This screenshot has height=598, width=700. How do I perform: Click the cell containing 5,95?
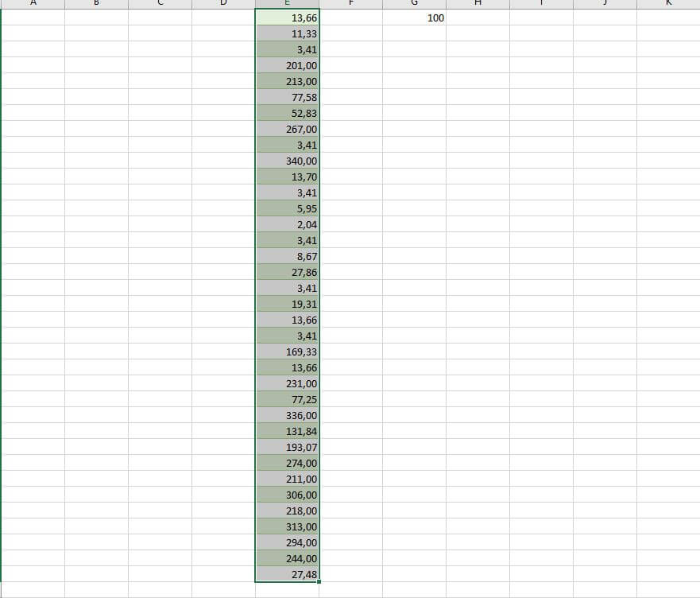(287, 208)
